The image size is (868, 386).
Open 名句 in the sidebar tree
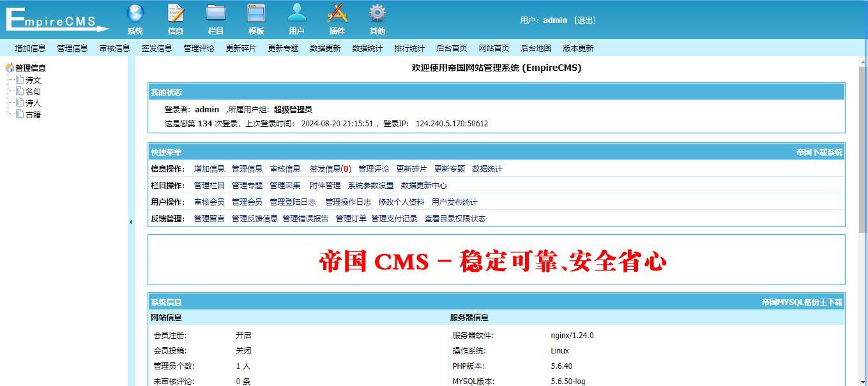33,92
